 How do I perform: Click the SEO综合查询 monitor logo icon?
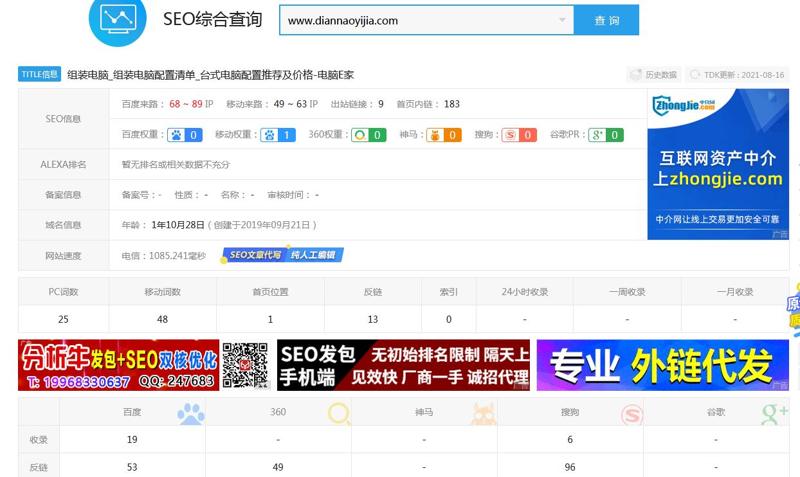click(118, 19)
